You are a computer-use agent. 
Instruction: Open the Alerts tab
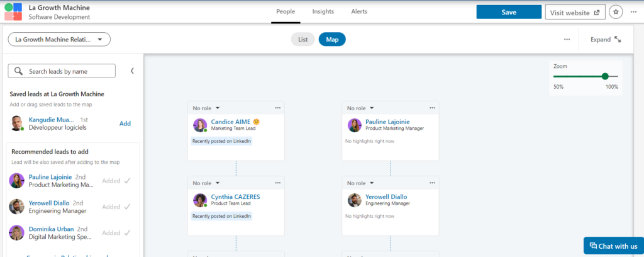point(359,11)
